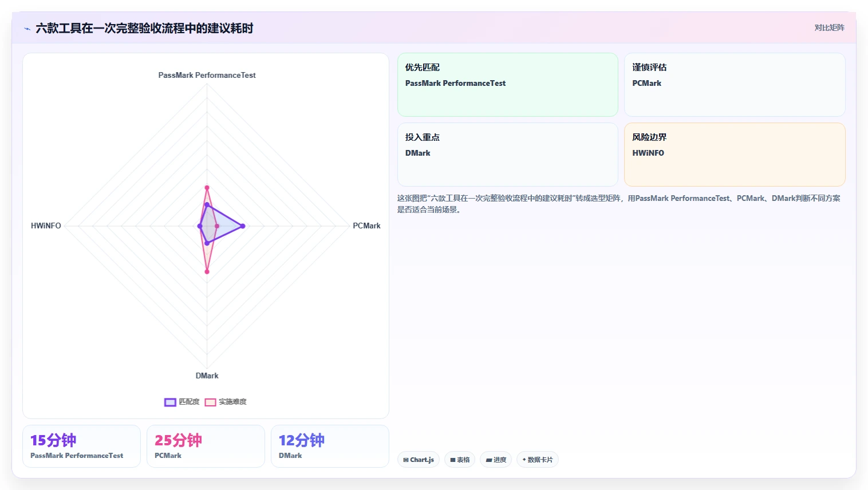Click the DMark radar axis label
The height and width of the screenshot is (490, 868).
(x=207, y=376)
